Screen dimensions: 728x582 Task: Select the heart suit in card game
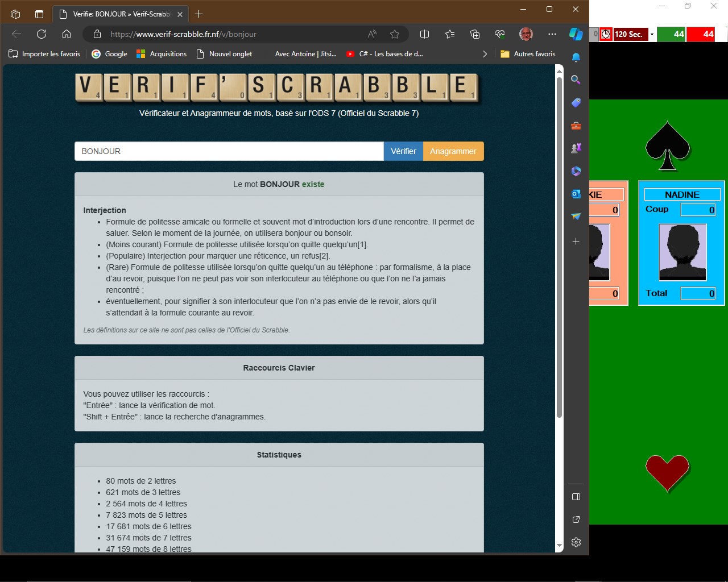coord(668,473)
